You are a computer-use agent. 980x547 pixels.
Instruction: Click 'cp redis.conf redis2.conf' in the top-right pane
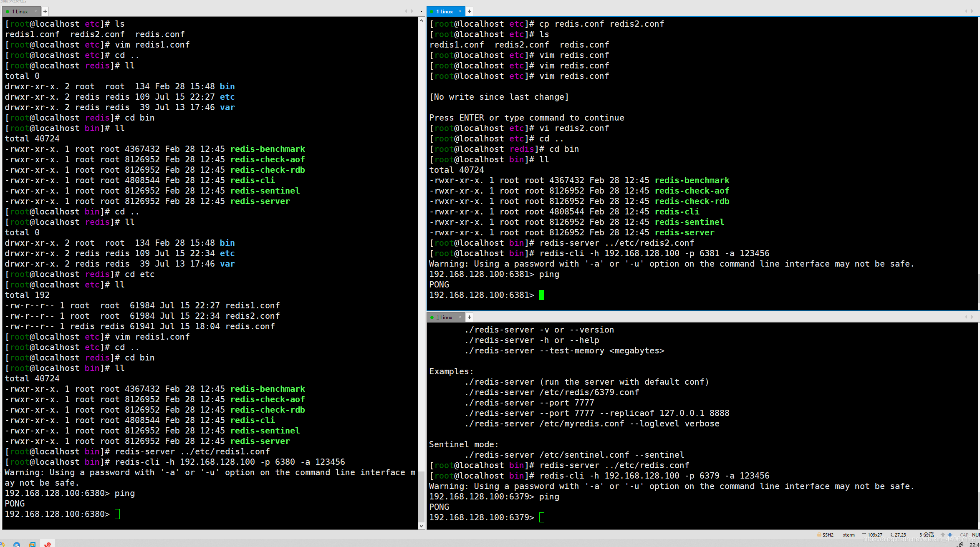pos(602,24)
